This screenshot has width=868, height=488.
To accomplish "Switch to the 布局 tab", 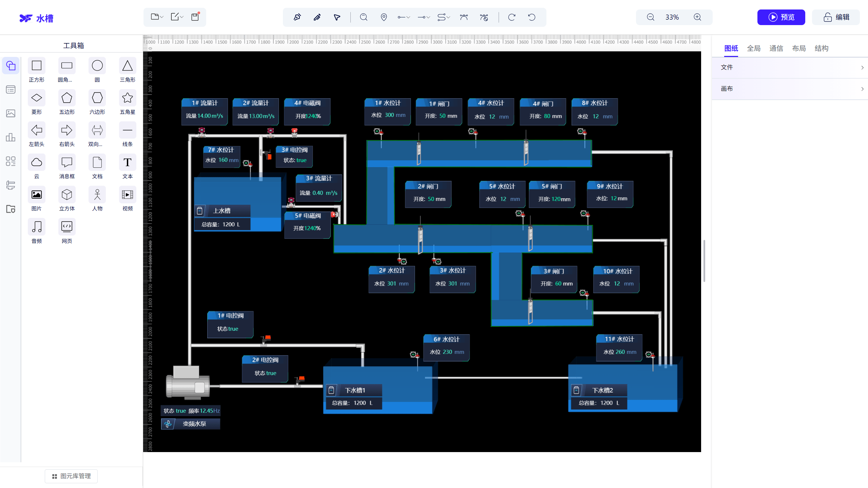I will 799,48.
